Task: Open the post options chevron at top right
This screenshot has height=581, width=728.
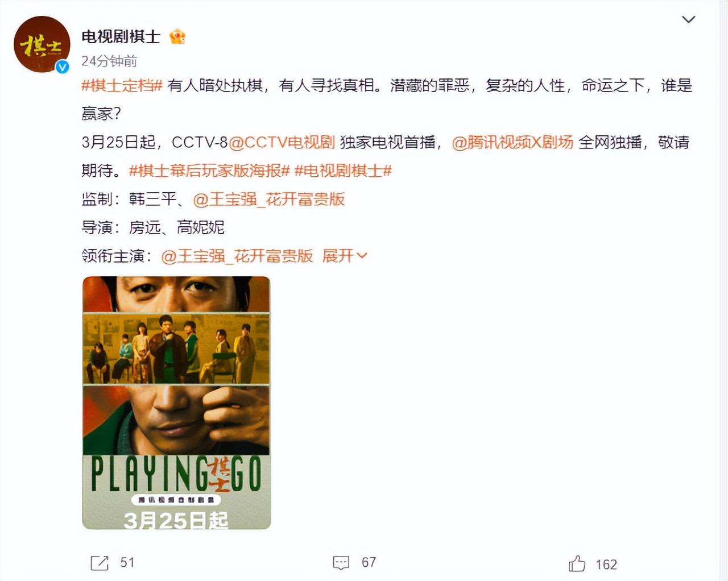Action: 689,19
